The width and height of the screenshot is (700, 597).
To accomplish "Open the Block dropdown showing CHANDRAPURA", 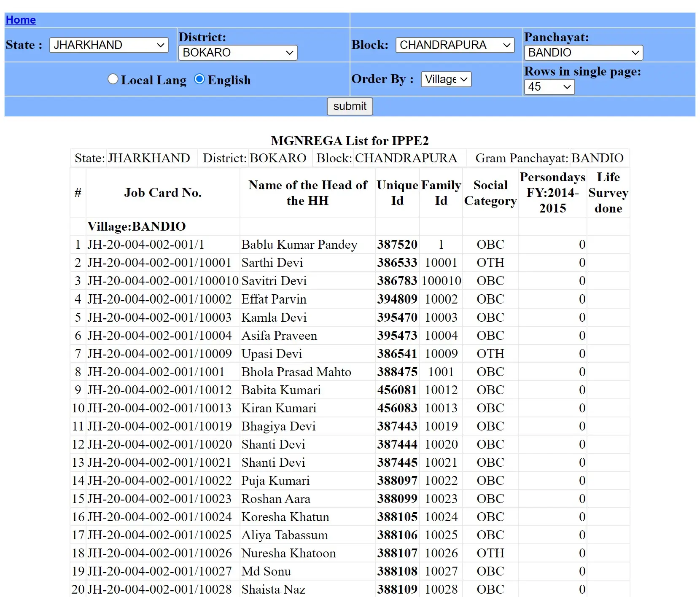I will point(455,45).
